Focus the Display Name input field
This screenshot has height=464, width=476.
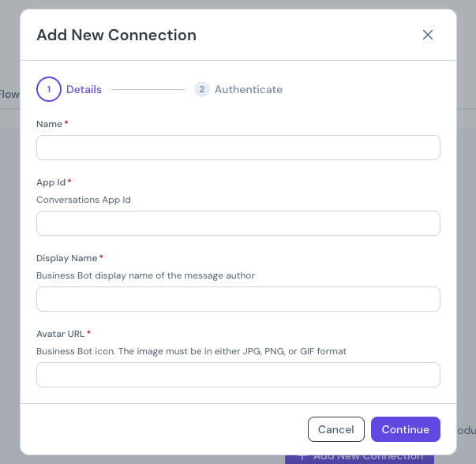238,299
